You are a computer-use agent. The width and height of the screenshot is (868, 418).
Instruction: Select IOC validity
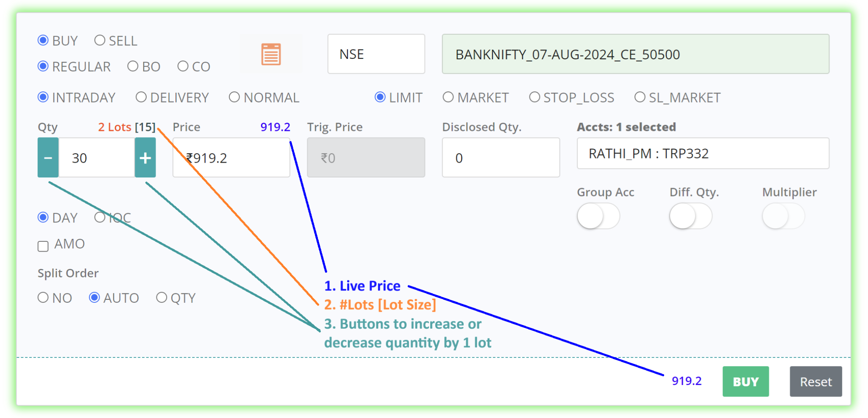(100, 217)
